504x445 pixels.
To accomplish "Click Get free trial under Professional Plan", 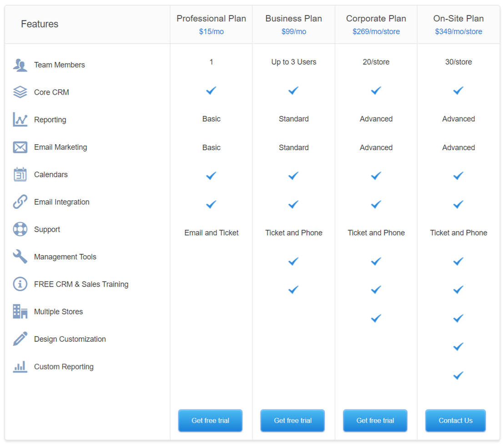I will coord(210,420).
